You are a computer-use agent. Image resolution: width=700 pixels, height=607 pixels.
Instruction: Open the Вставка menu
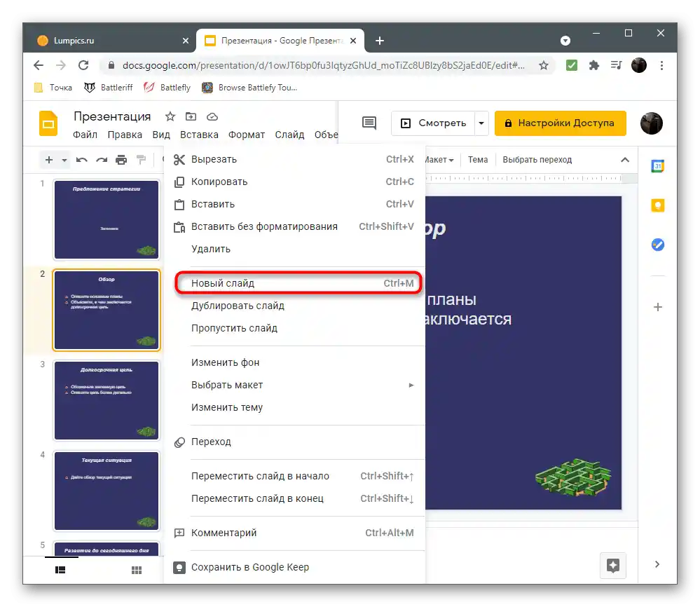(x=199, y=135)
